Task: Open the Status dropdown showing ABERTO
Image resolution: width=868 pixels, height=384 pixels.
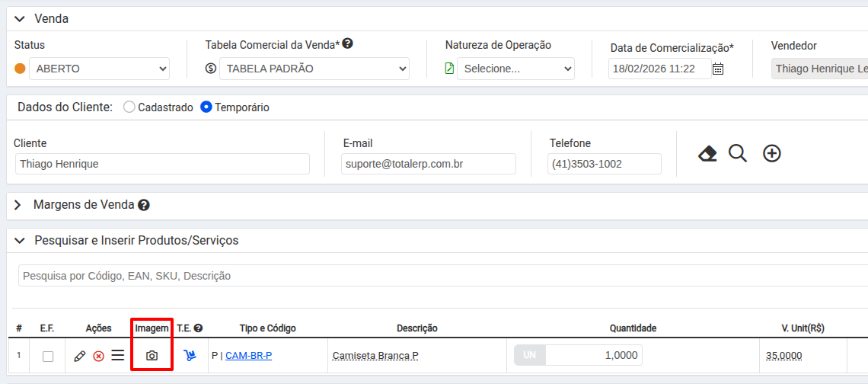Action: [99, 69]
